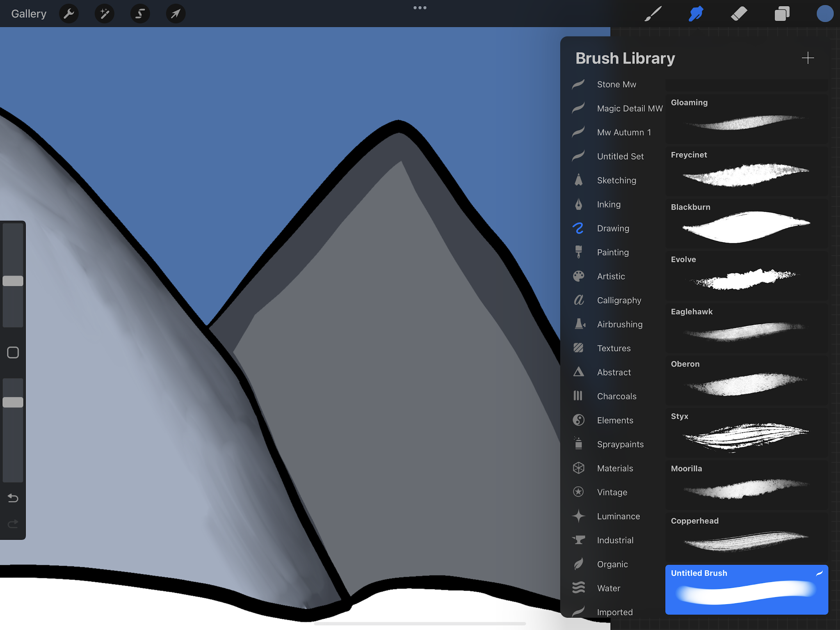Select the Smudge tool
The width and height of the screenshot is (840, 630).
696,14
